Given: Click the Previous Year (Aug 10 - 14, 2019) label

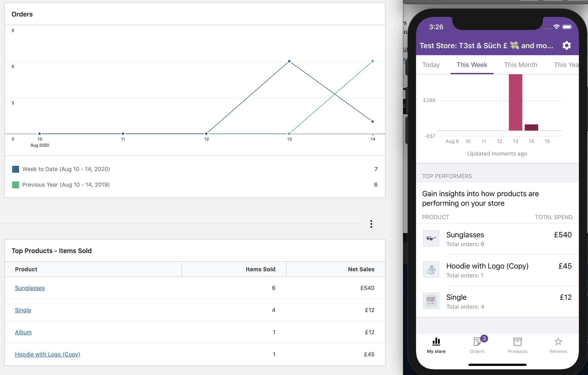Looking at the screenshot, I should 66,185.
